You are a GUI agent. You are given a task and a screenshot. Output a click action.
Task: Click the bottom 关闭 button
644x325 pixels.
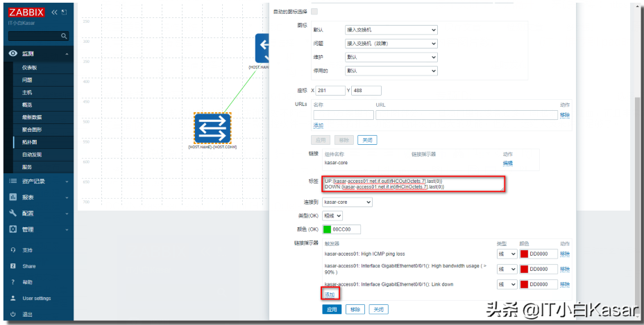tap(379, 309)
